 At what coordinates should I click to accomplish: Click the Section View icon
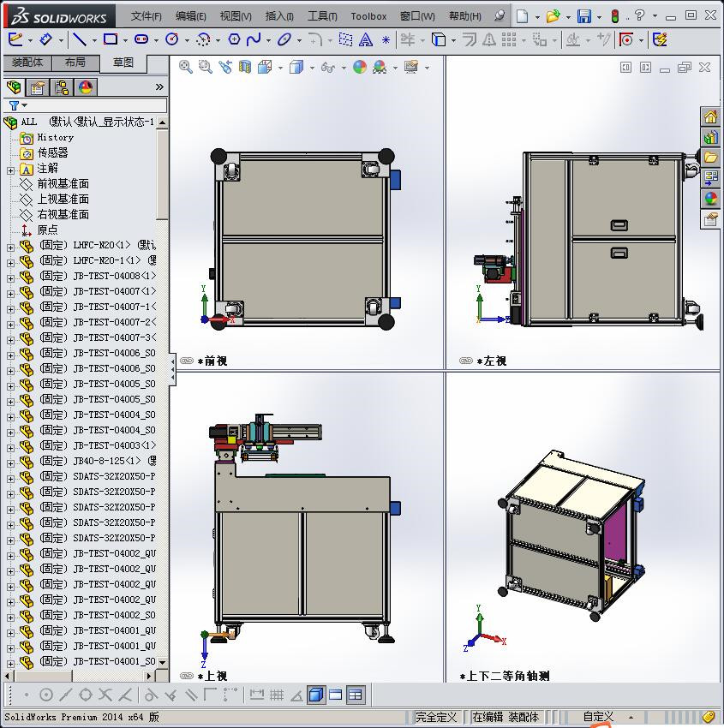pyautogui.click(x=245, y=67)
